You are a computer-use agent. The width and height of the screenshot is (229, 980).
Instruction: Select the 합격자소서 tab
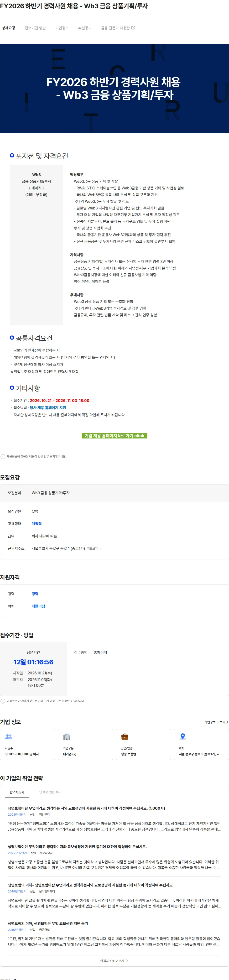click(17, 792)
